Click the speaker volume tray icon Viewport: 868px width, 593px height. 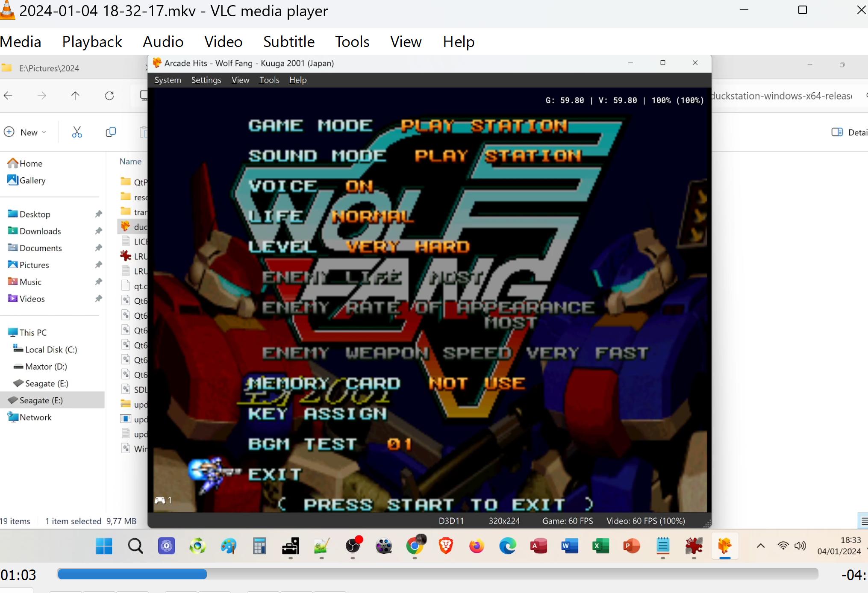point(800,546)
